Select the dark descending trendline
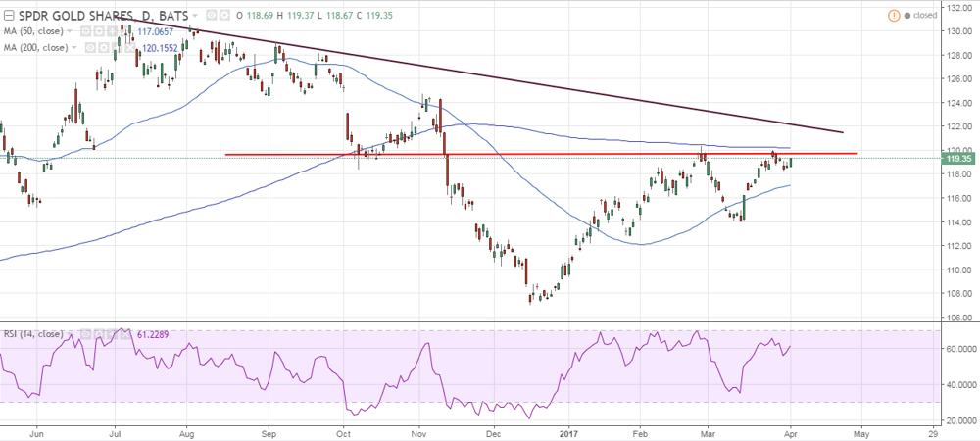The image size is (980, 441). pos(481,75)
